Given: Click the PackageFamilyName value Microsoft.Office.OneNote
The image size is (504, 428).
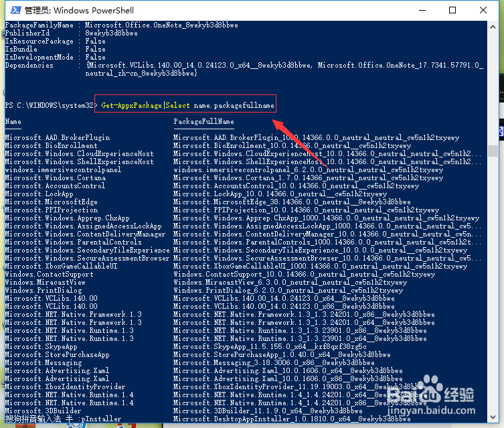Looking at the screenshot, I should click(162, 25).
